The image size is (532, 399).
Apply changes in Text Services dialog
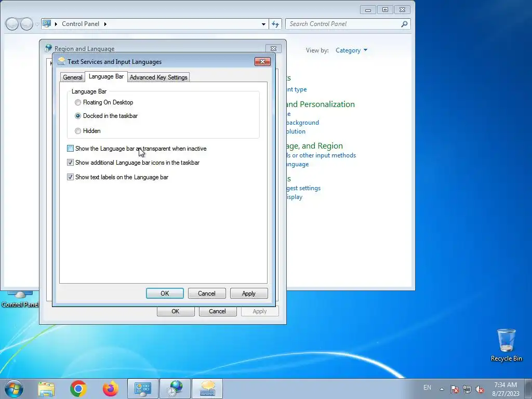click(249, 294)
